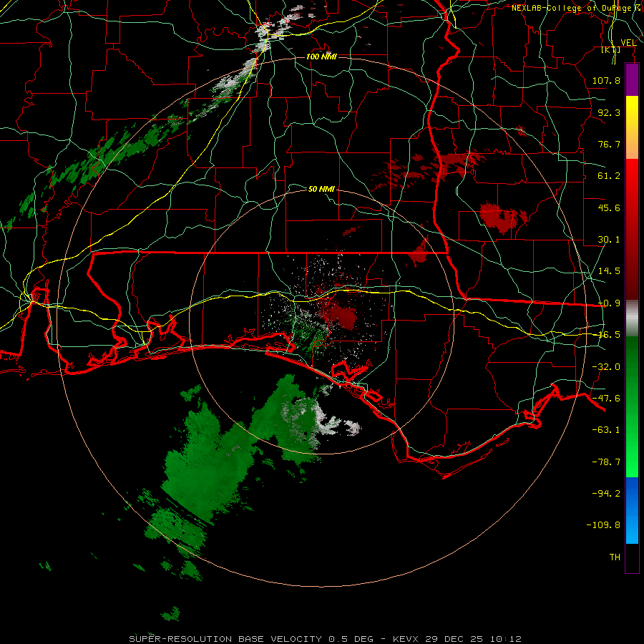Viewport: 644px width, 644px height.
Task: Click the "100 NMI" range ring label
Action: (x=321, y=57)
